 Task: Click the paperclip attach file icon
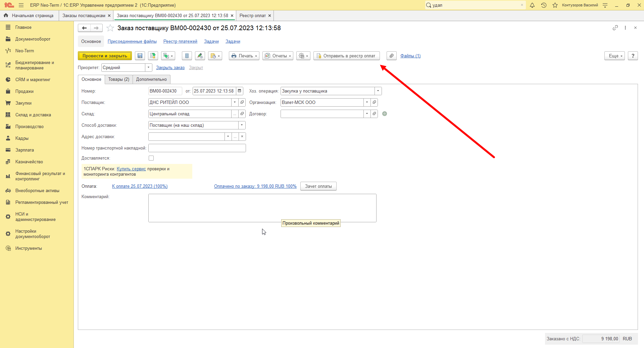(392, 56)
